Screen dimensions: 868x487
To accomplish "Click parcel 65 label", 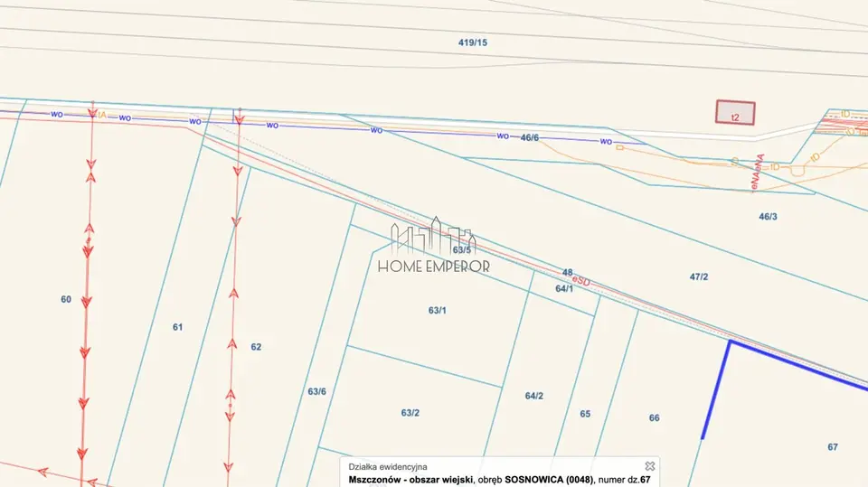I will pos(585,414).
